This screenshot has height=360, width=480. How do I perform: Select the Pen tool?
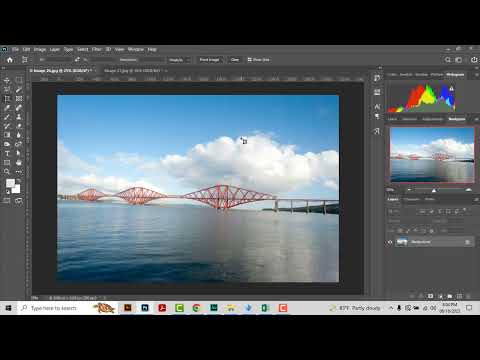[x=19, y=144]
